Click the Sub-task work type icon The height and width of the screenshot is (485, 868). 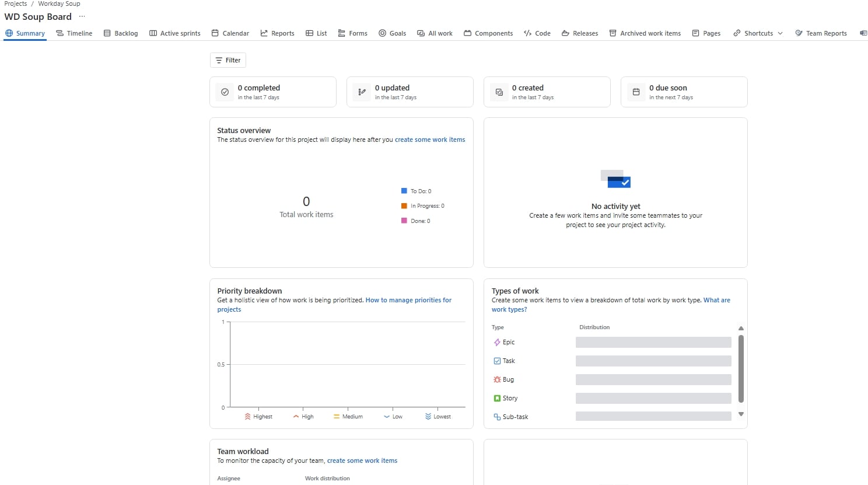(497, 417)
